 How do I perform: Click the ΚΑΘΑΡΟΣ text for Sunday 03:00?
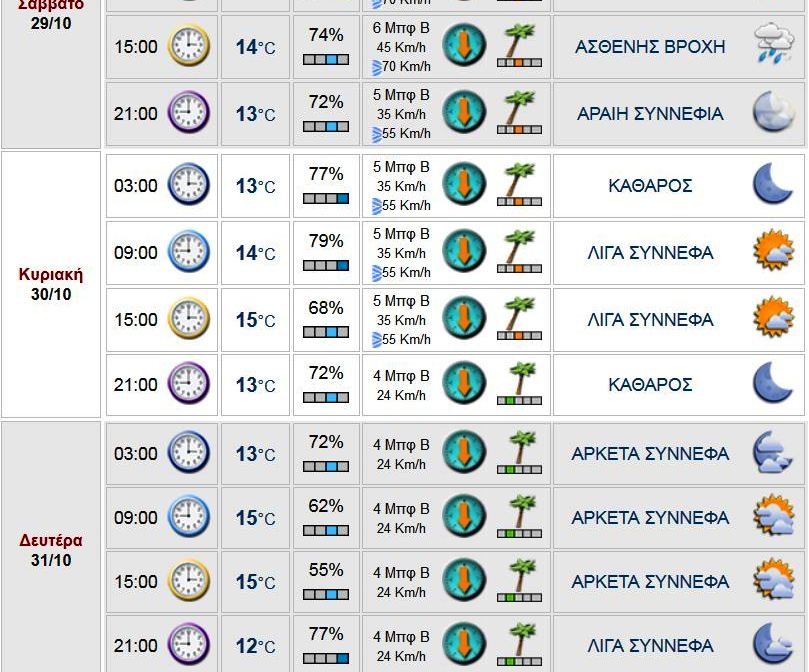[650, 185]
